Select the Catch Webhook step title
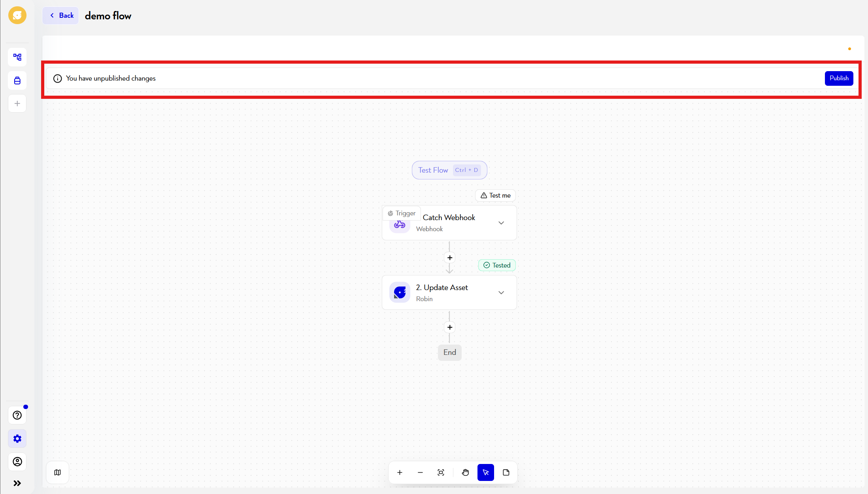Image resolution: width=868 pixels, height=494 pixels. coord(449,218)
